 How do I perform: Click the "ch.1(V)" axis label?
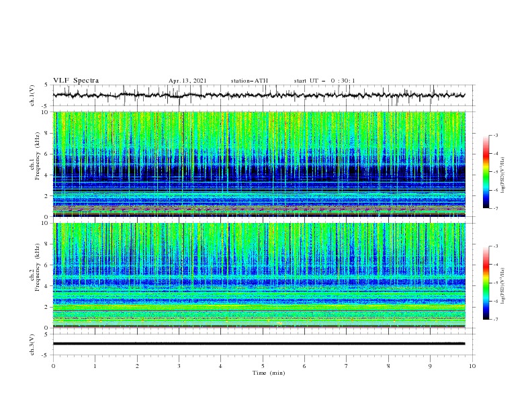coord(32,95)
